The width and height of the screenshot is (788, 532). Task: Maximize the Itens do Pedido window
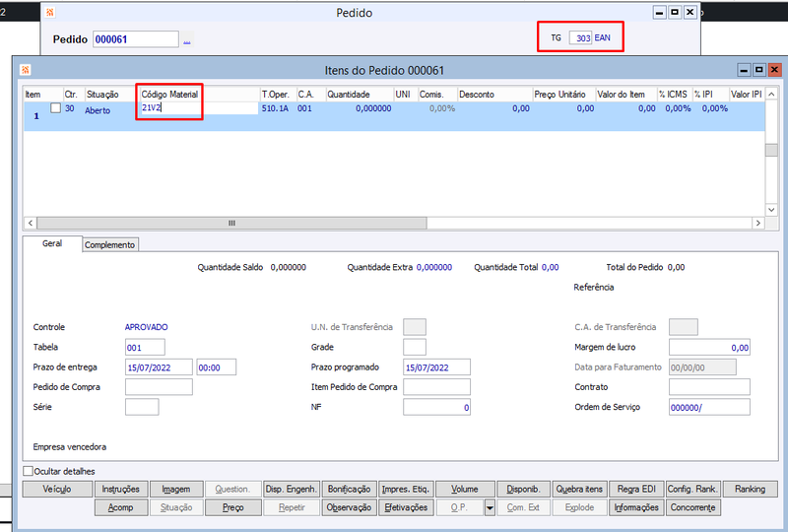758,70
